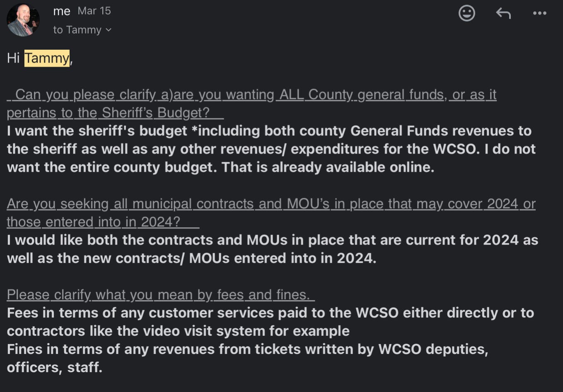The height and width of the screenshot is (392, 563).
Task: Select the sender name "me"
Action: [62, 11]
